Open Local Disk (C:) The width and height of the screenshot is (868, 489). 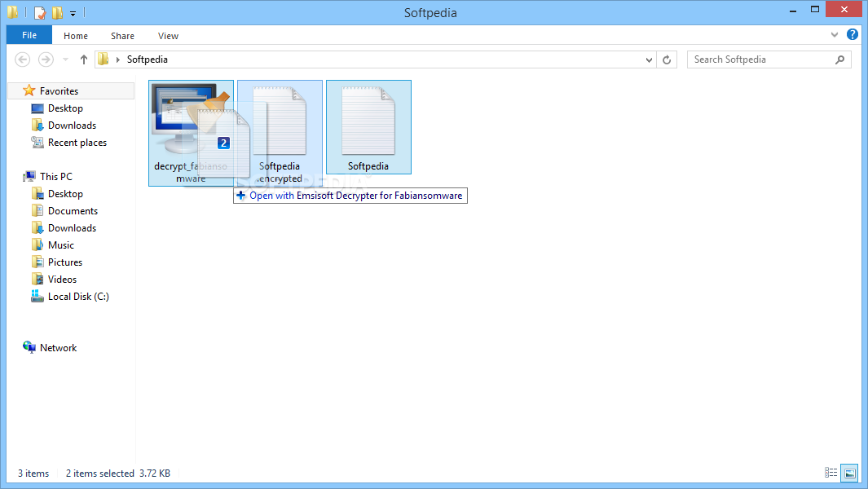(78, 297)
